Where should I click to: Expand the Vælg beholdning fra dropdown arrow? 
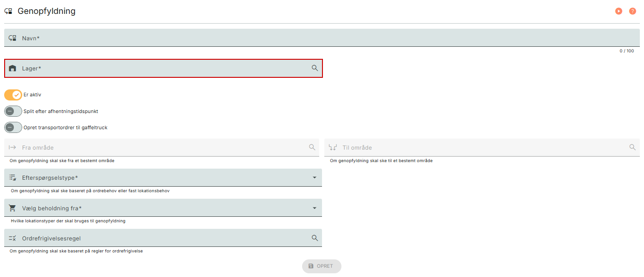coord(315,208)
